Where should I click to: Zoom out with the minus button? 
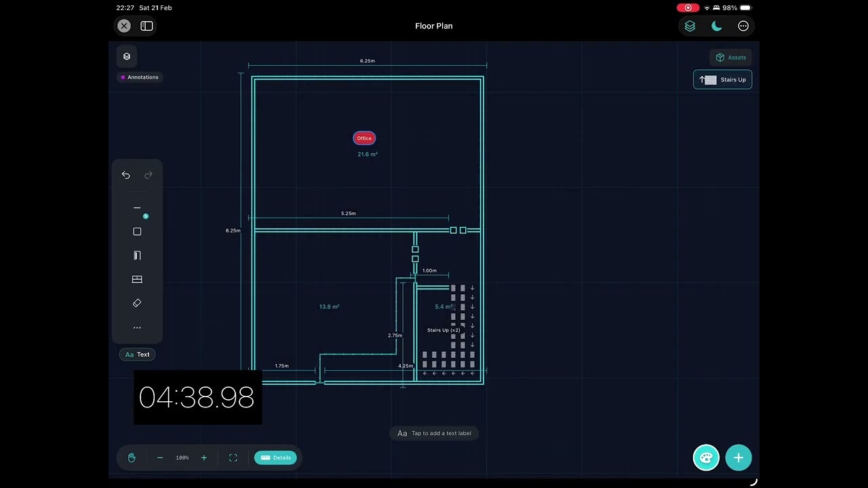(160, 457)
